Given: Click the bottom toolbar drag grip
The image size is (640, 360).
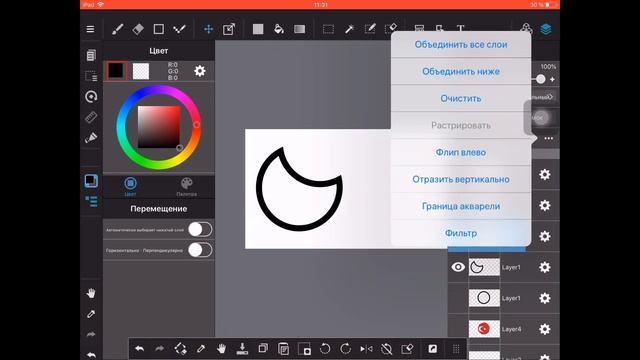Looking at the screenshot, I should pos(456,349).
